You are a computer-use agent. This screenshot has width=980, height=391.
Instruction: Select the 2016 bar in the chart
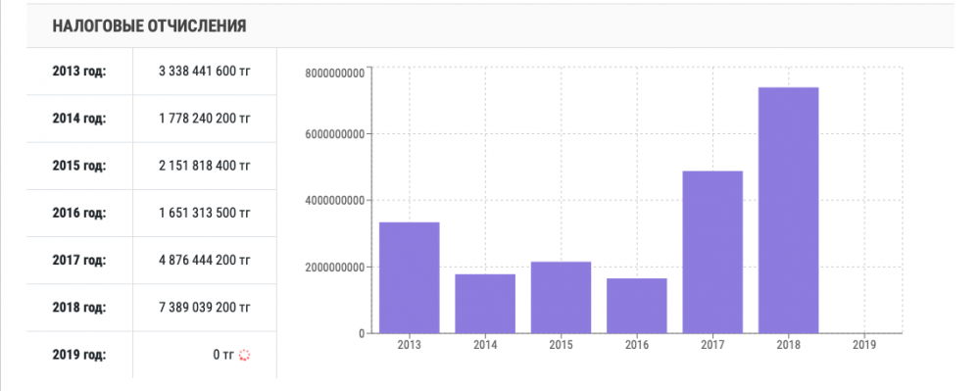pos(637,306)
